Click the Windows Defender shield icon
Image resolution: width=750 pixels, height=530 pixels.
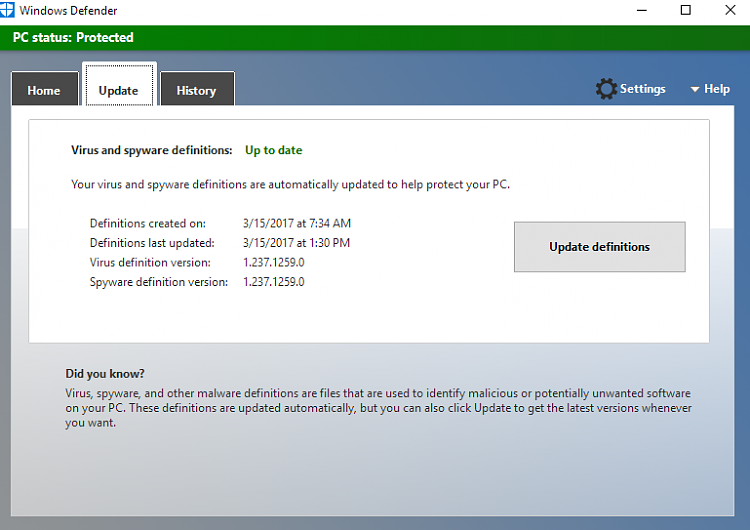(x=7, y=10)
